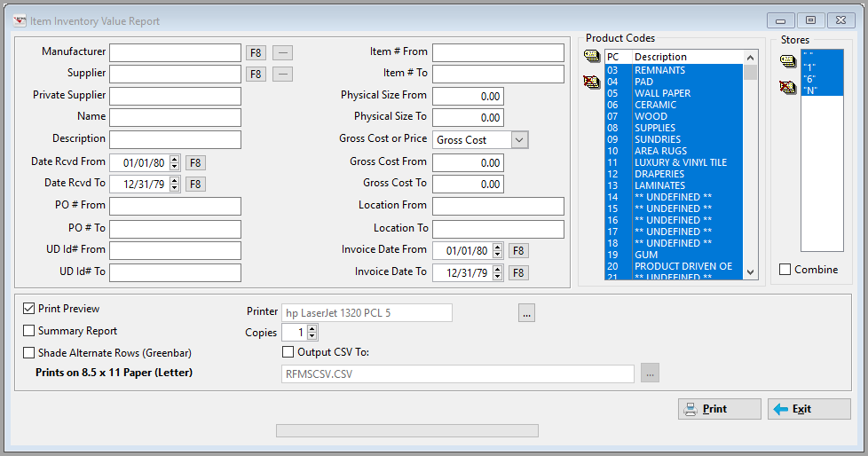
Task: Click the Exit button with arrow icon
Action: click(809, 409)
